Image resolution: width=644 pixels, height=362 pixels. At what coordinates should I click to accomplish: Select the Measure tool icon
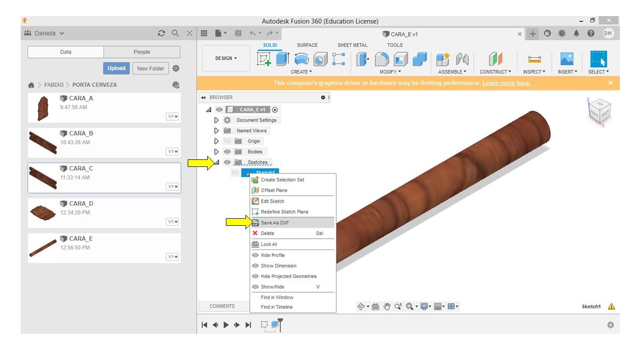click(534, 59)
